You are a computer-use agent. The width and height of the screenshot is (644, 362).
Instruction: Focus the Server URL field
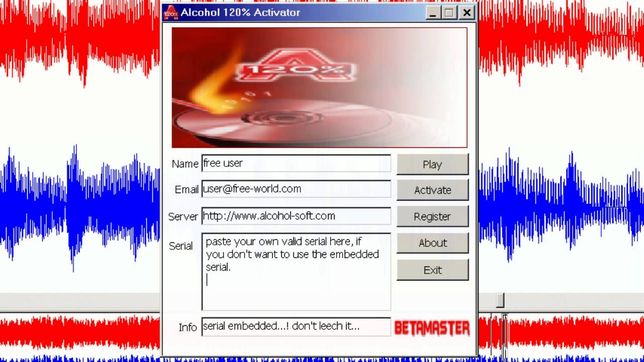point(296,216)
